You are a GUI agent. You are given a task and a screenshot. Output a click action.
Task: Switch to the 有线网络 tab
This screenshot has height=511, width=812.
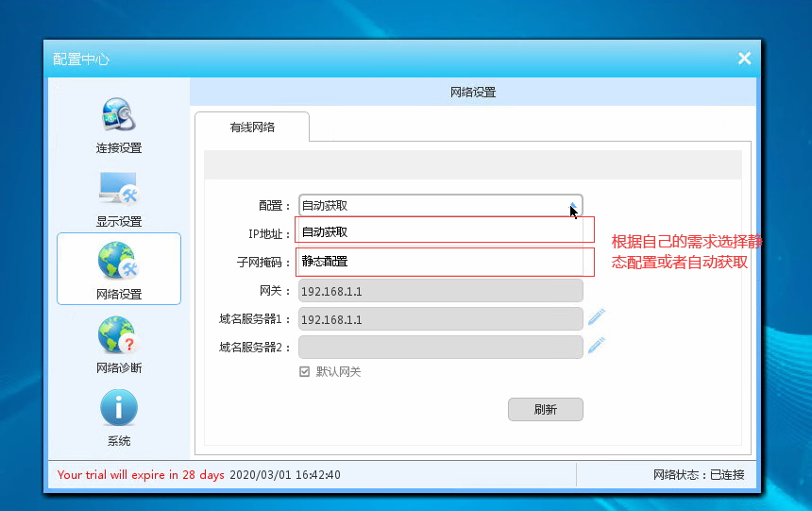(x=252, y=127)
